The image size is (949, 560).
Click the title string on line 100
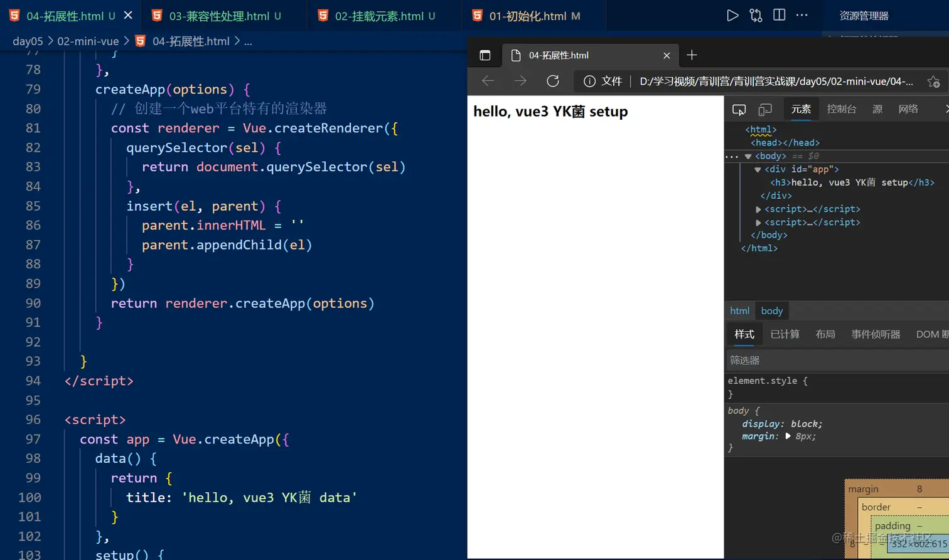click(x=270, y=497)
